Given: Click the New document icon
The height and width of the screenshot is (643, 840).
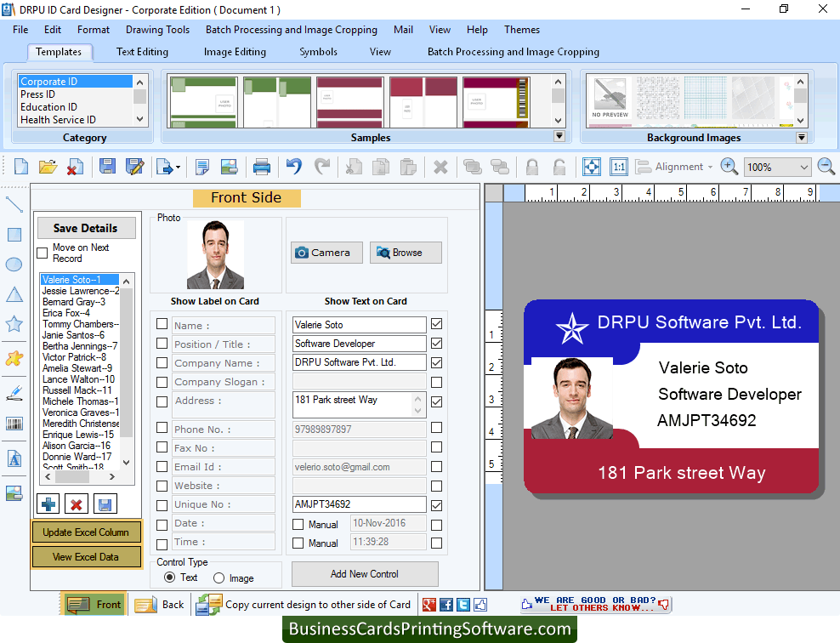Looking at the screenshot, I should [21, 167].
